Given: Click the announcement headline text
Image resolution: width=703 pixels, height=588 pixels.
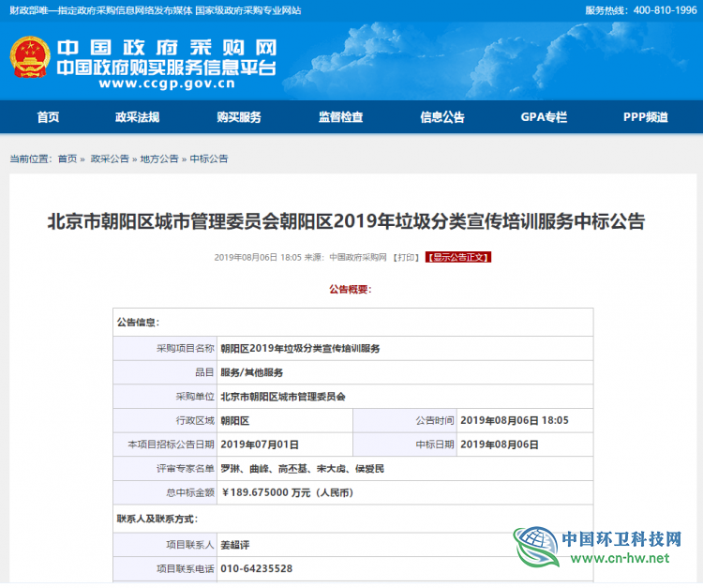Looking at the screenshot, I should (x=346, y=221).
